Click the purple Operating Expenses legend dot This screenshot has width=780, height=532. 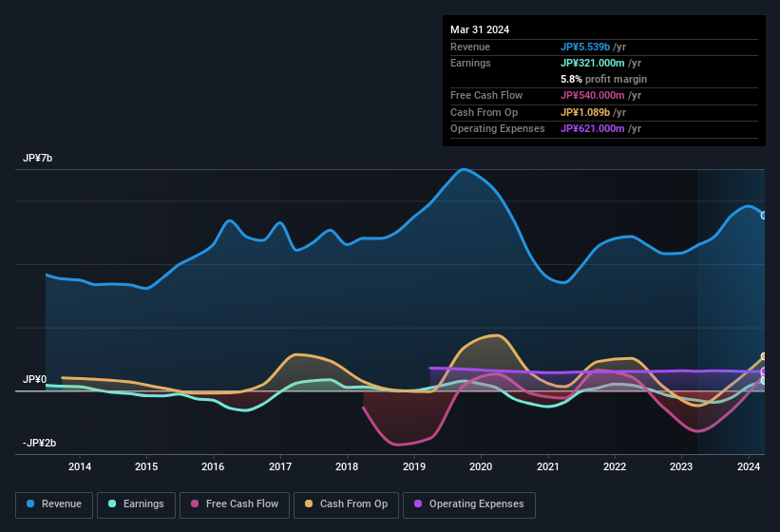click(x=418, y=503)
